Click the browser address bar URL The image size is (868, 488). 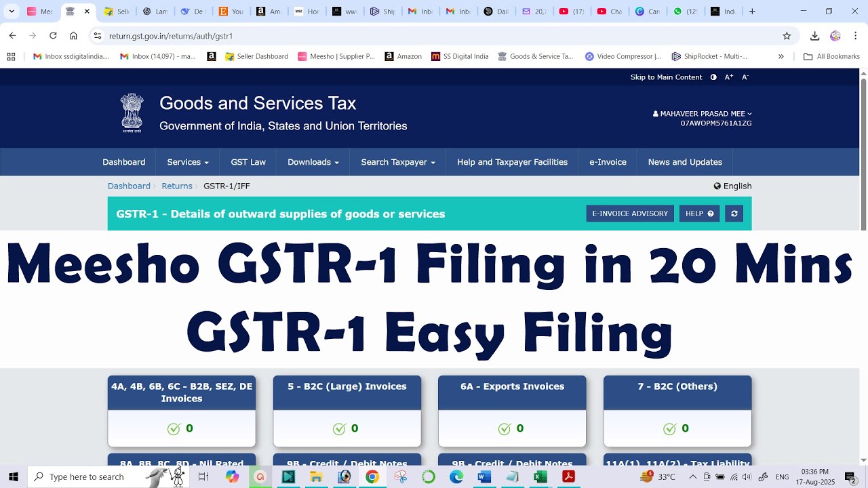pos(171,36)
